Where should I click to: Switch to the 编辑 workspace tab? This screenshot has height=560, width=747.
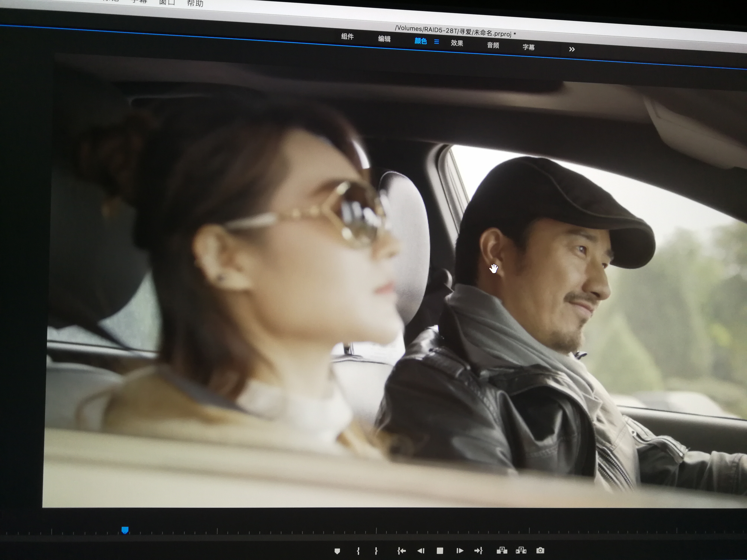[x=384, y=39]
